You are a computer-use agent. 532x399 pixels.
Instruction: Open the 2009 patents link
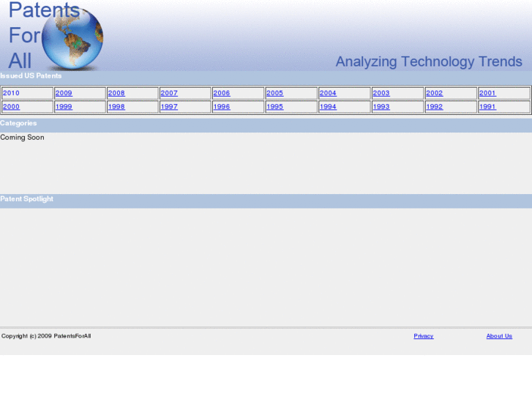[x=64, y=93]
